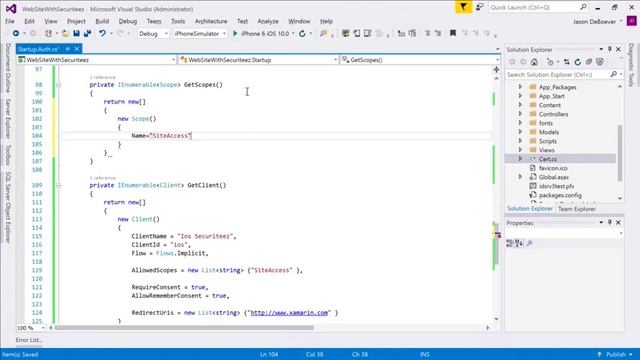Click the Search Solution Explorer field
The image size is (640, 360).
[558, 75]
